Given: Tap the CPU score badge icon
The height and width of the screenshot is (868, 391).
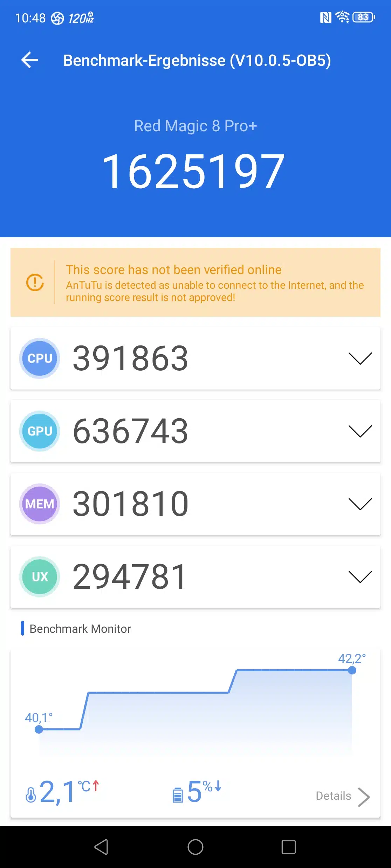Looking at the screenshot, I should (40, 358).
